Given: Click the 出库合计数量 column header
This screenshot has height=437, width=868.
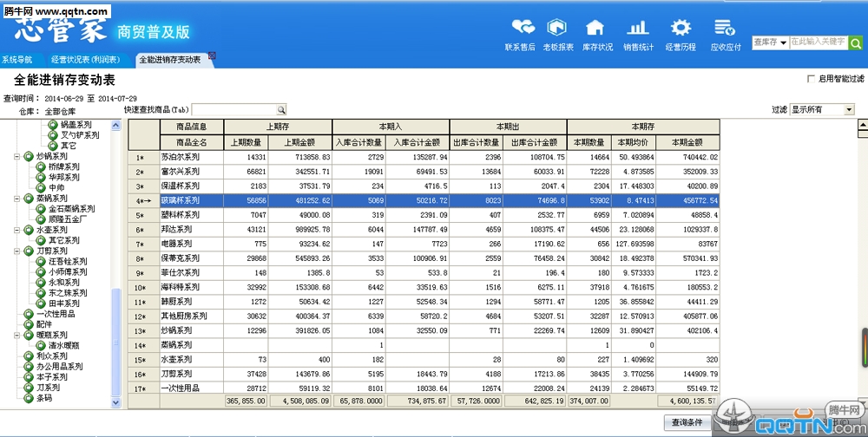Looking at the screenshot, I should click(x=476, y=142).
